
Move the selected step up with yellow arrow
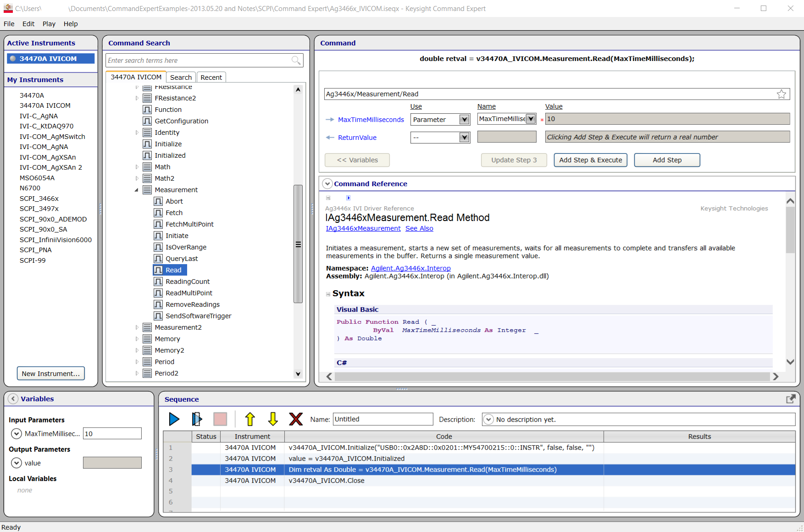click(250, 419)
